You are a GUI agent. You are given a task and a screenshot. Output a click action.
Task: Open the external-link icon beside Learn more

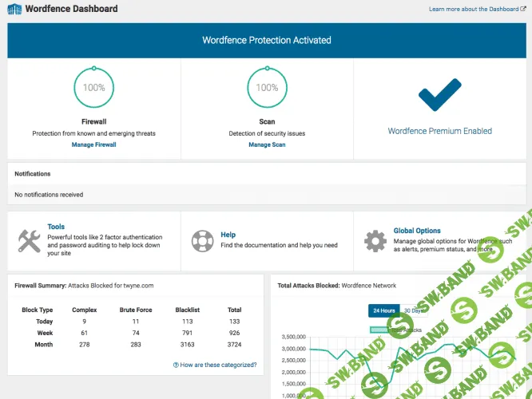[x=523, y=10]
